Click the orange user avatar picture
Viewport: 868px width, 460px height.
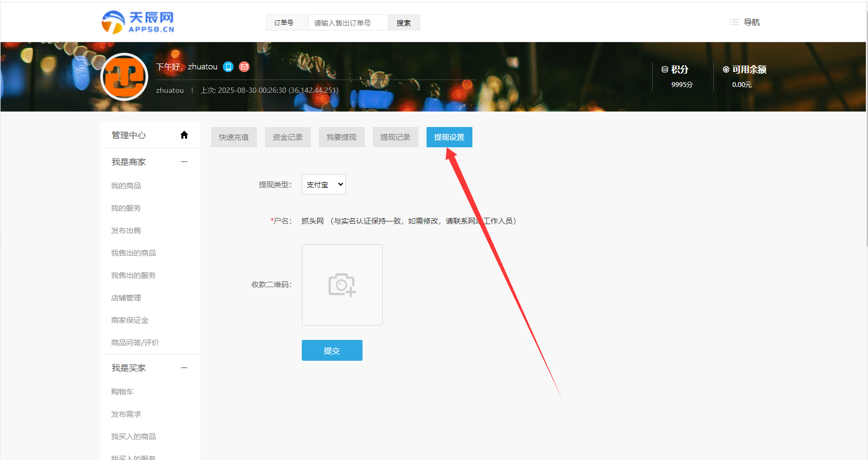point(124,77)
